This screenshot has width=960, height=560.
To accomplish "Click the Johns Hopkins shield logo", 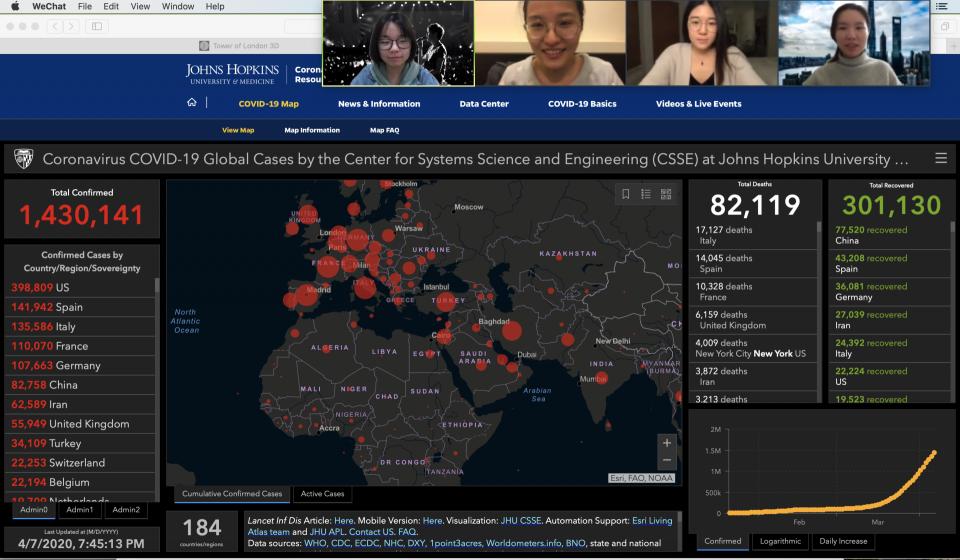I will tap(23, 159).
